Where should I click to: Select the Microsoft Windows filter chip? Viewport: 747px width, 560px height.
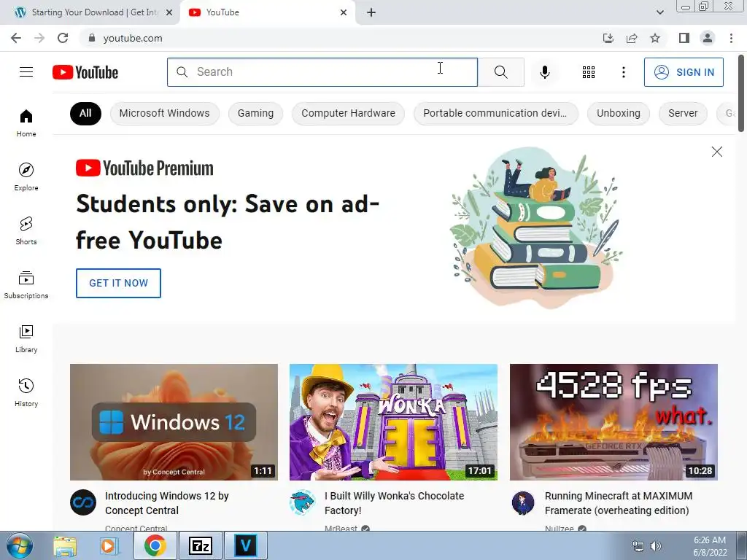[x=164, y=113]
